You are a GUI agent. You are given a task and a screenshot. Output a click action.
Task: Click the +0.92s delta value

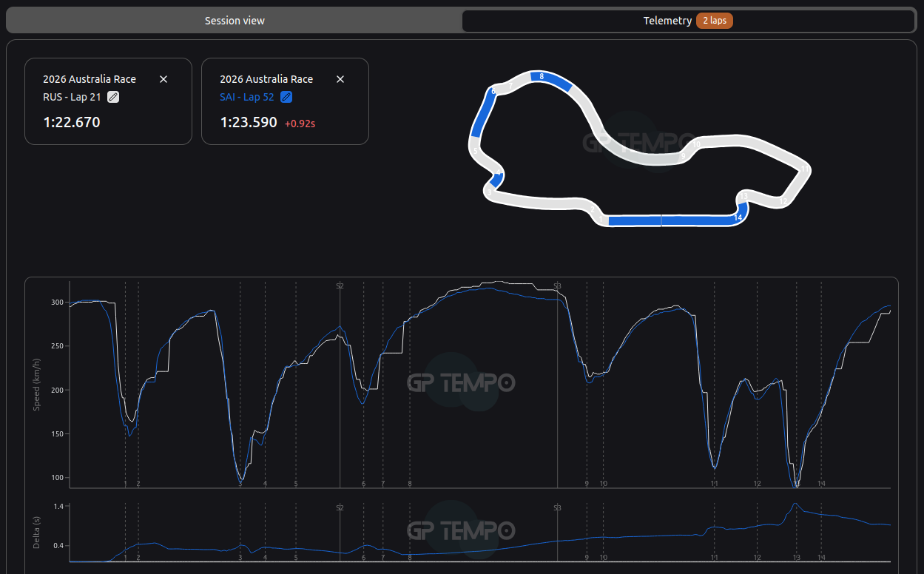pyautogui.click(x=300, y=124)
